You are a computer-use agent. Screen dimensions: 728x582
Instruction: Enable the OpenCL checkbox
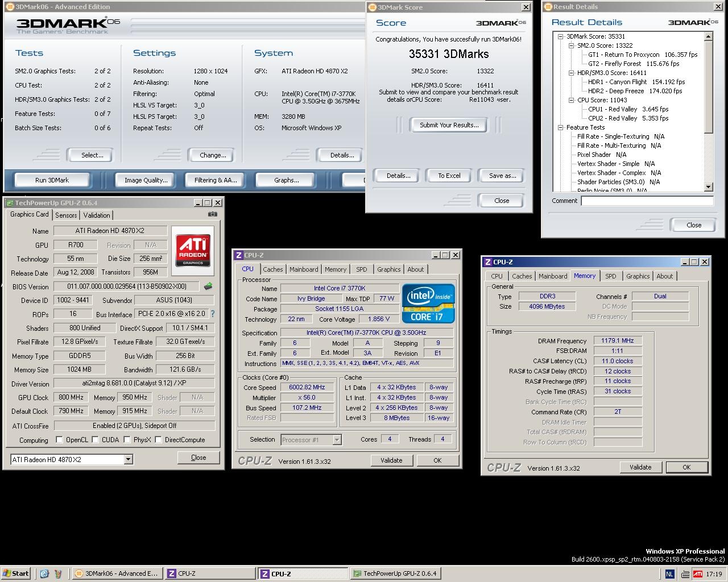pyautogui.click(x=59, y=439)
